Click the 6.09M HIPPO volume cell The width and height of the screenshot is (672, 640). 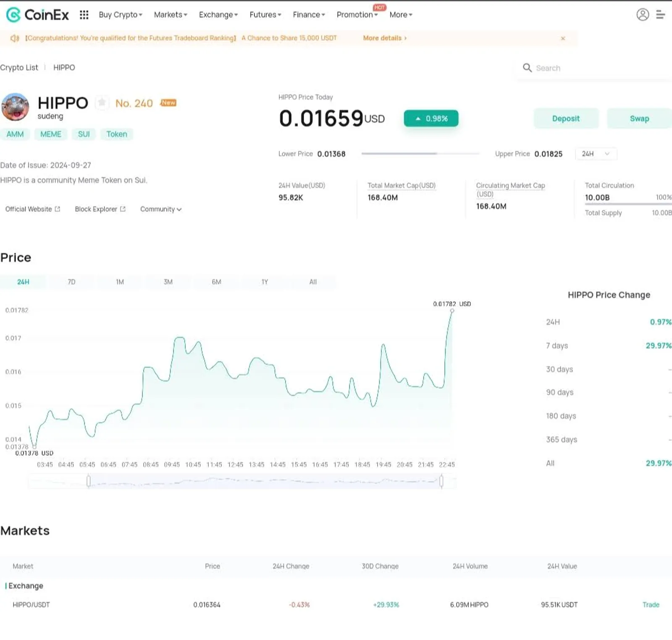pos(469,605)
